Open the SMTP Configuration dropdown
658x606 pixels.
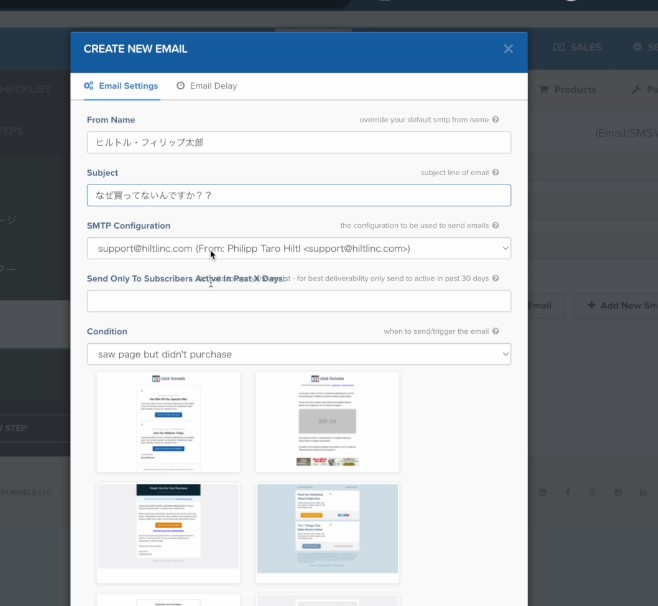click(x=299, y=248)
